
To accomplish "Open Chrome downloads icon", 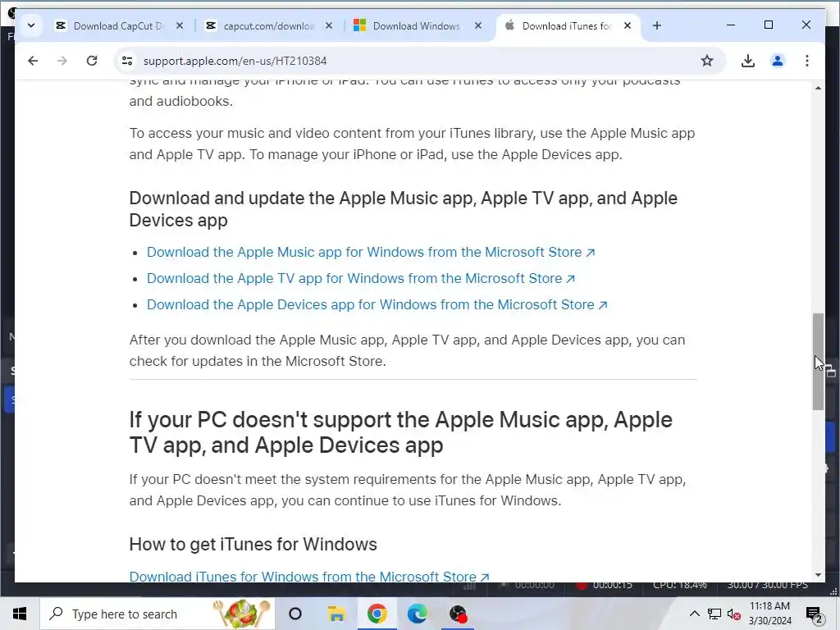I will (748, 61).
